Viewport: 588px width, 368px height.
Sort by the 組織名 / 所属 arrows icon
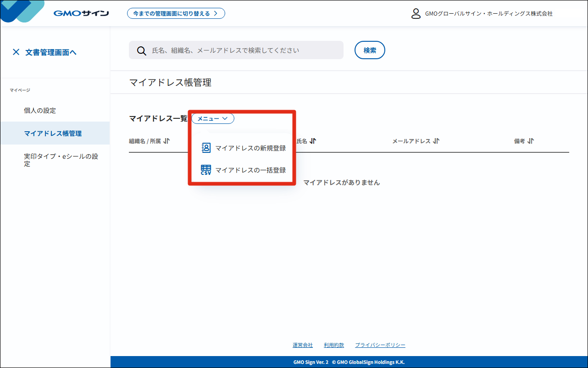pyautogui.click(x=166, y=141)
